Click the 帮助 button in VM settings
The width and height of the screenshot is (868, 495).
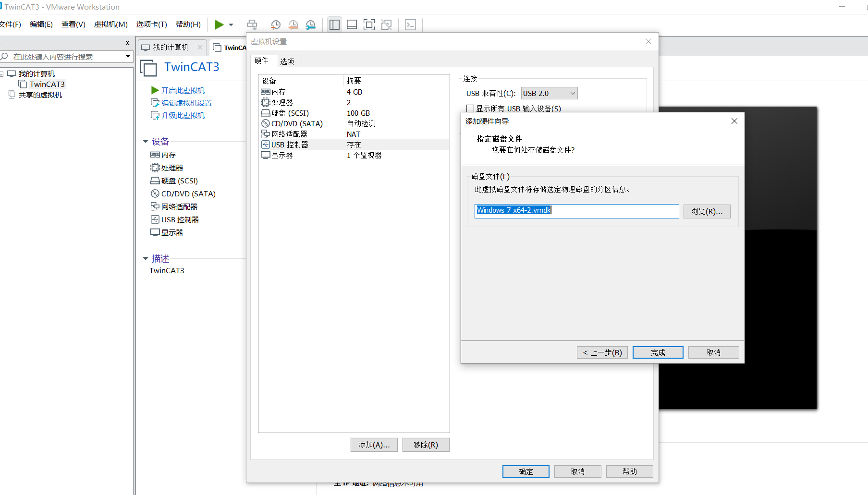point(629,471)
